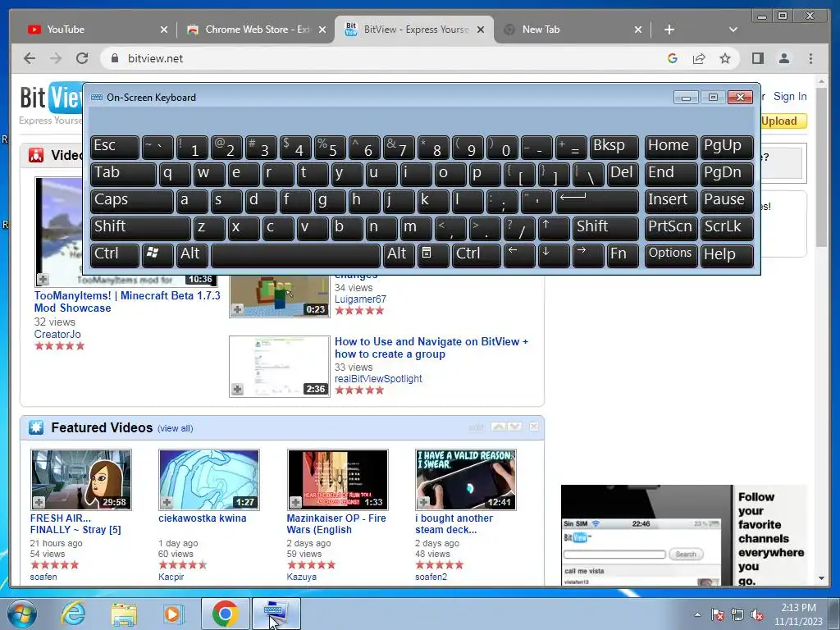Click the page vertical scrollbar
Screen dimensions: 840x630
tap(822, 330)
